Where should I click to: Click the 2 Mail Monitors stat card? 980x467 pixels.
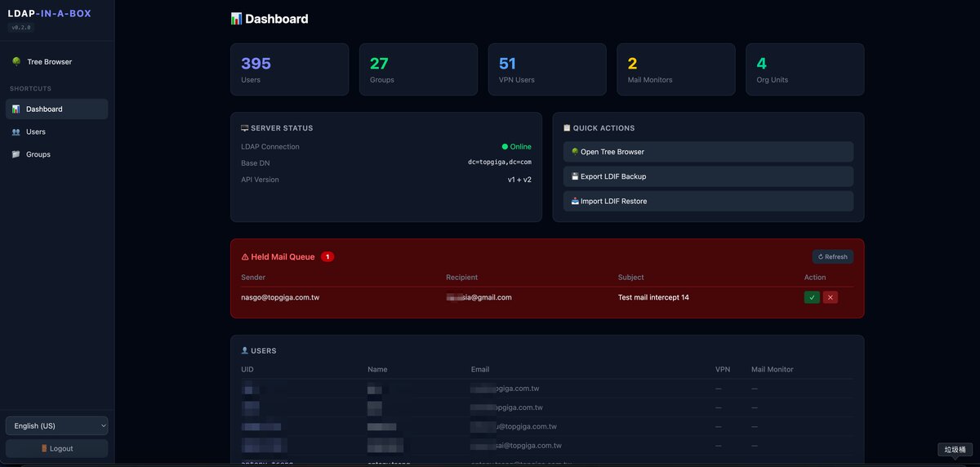(x=676, y=69)
